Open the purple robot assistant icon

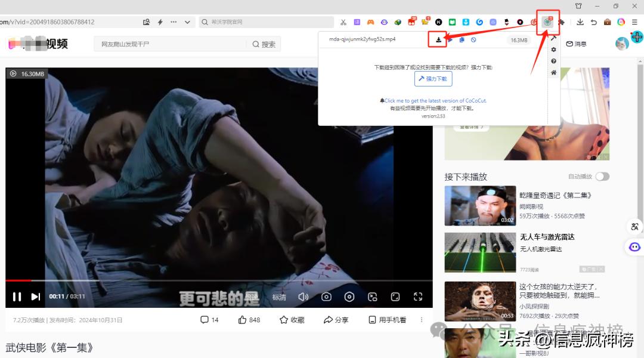634,247
